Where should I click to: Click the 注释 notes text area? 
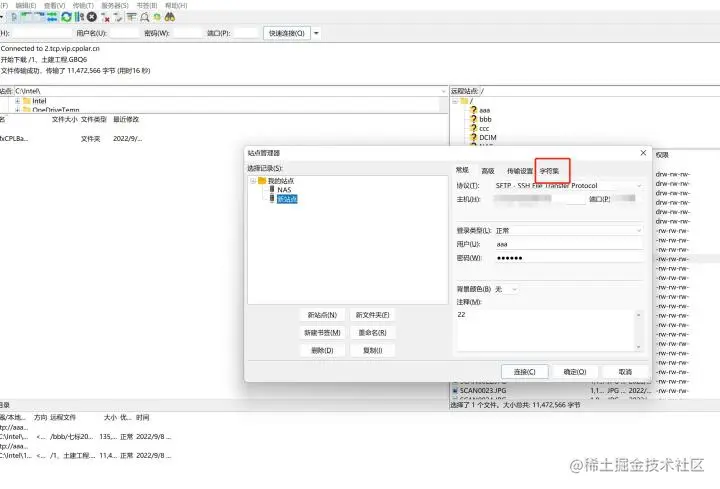click(x=546, y=330)
